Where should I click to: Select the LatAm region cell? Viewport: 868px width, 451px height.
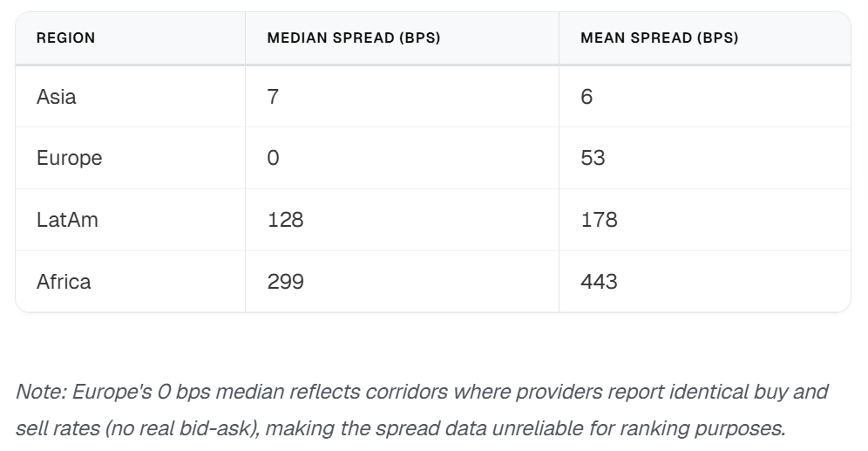67,220
